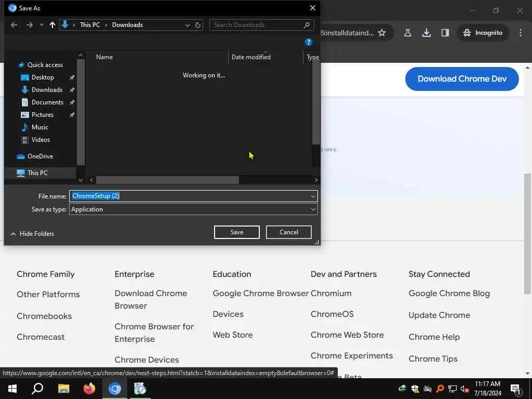The height and width of the screenshot is (399, 532).
Task: Click the search magnifier icon
Action: click(307, 25)
